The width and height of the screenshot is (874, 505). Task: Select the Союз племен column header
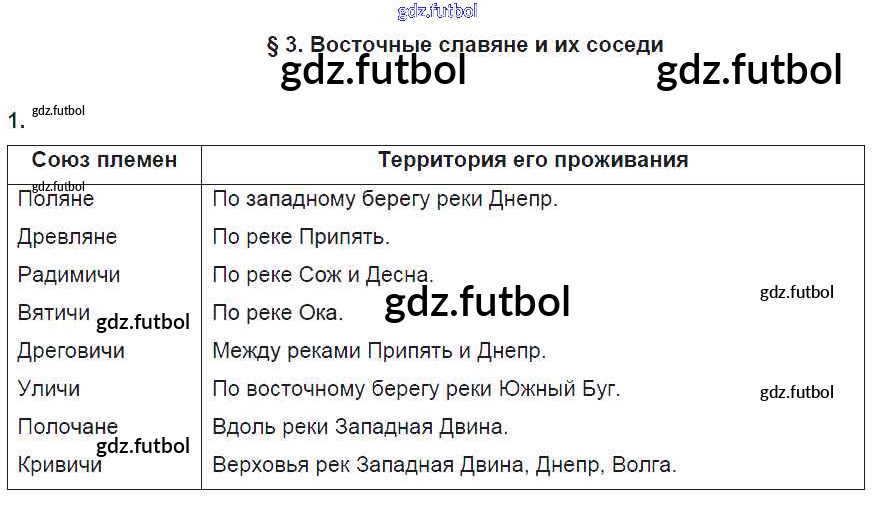coord(104,160)
